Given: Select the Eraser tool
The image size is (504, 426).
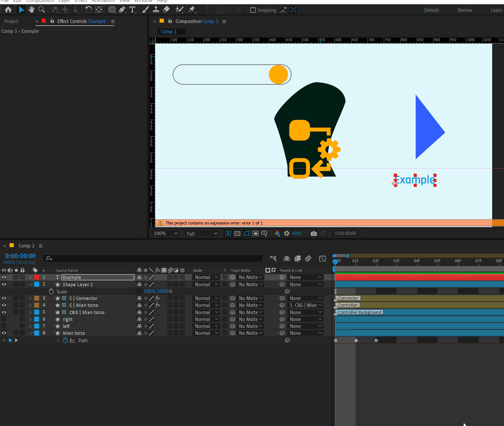Looking at the screenshot, I should click(x=166, y=10).
